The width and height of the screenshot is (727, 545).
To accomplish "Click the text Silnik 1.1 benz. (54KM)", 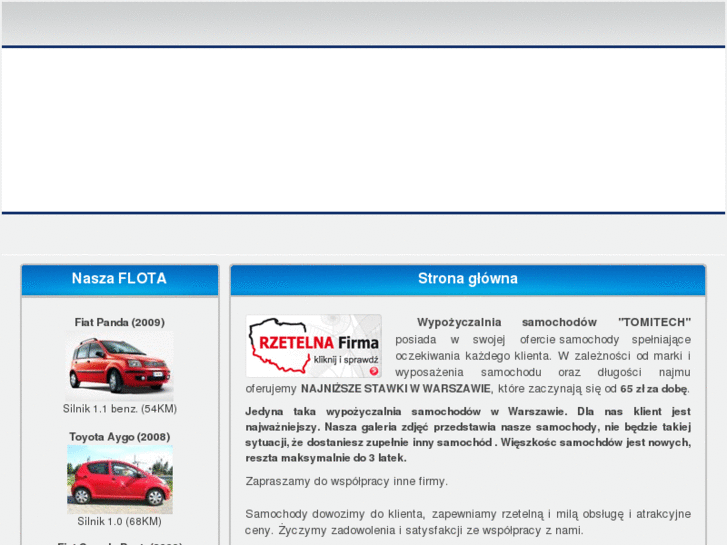I will pos(120,409).
